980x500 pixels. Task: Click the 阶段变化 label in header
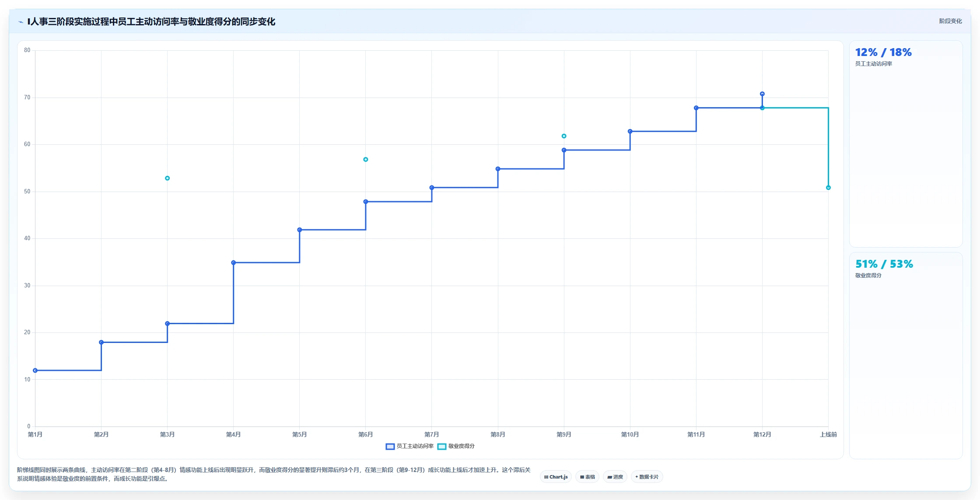[950, 21]
